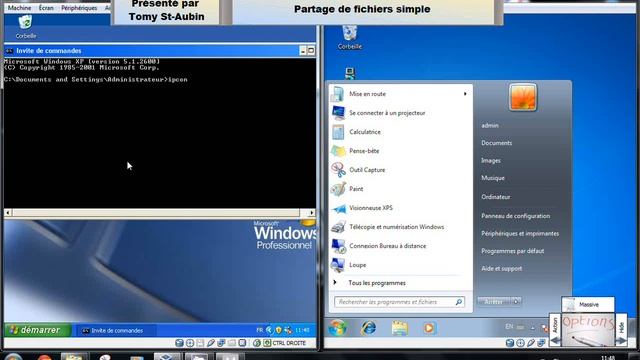This screenshot has width=640, height=360.
Task: Select Télécopie et numérisation Windows
Action: point(400,227)
